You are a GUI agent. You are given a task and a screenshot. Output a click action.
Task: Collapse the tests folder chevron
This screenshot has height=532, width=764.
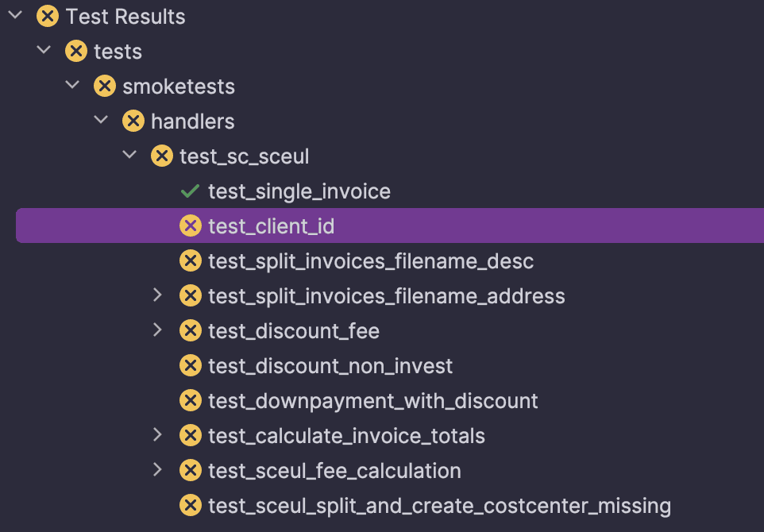pos(44,51)
